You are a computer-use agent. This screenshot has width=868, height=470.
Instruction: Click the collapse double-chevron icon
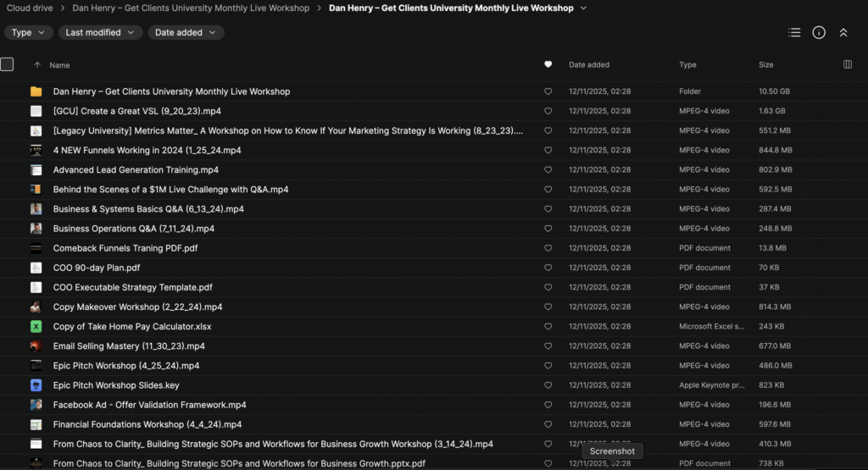843,32
